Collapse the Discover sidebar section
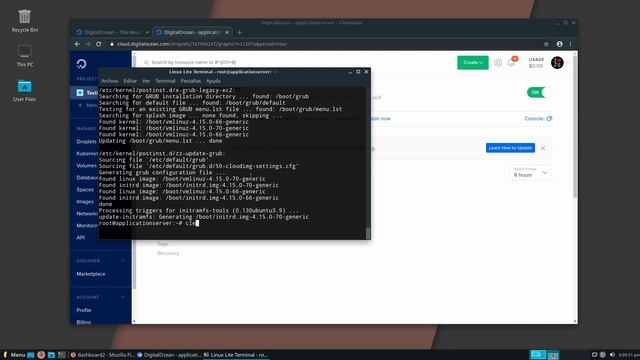Image resolution: width=640 pixels, height=360 pixels. (123, 260)
